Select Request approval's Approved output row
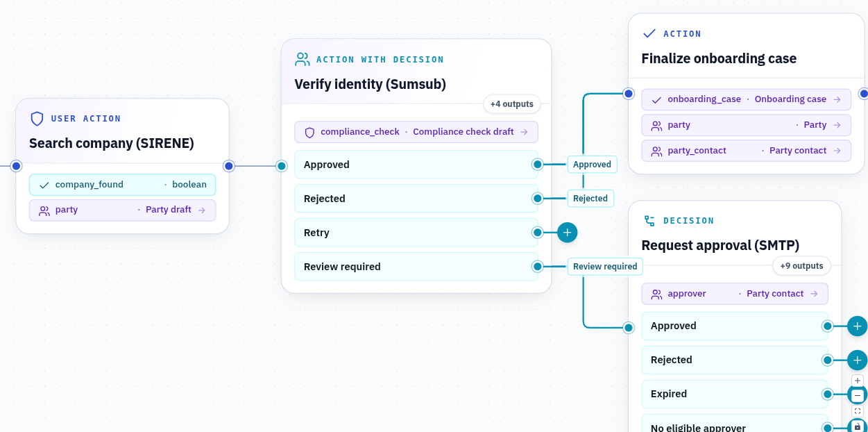The height and width of the screenshot is (432, 868). (735, 326)
